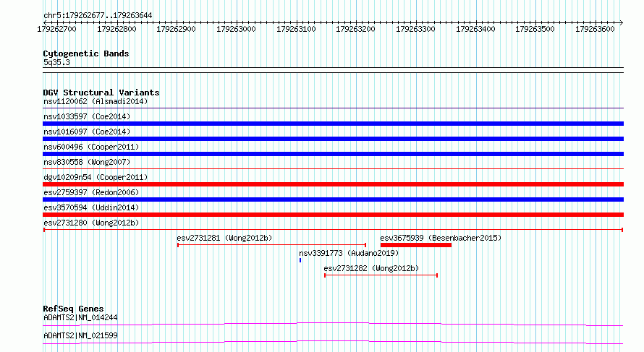
Task: Click ruler position 179263100
Action: point(296,29)
